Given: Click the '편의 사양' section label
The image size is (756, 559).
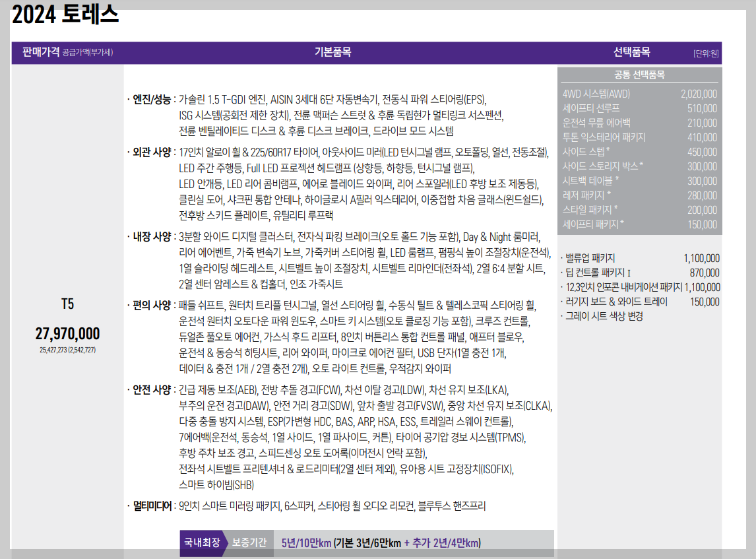Looking at the screenshot, I should point(152,305).
